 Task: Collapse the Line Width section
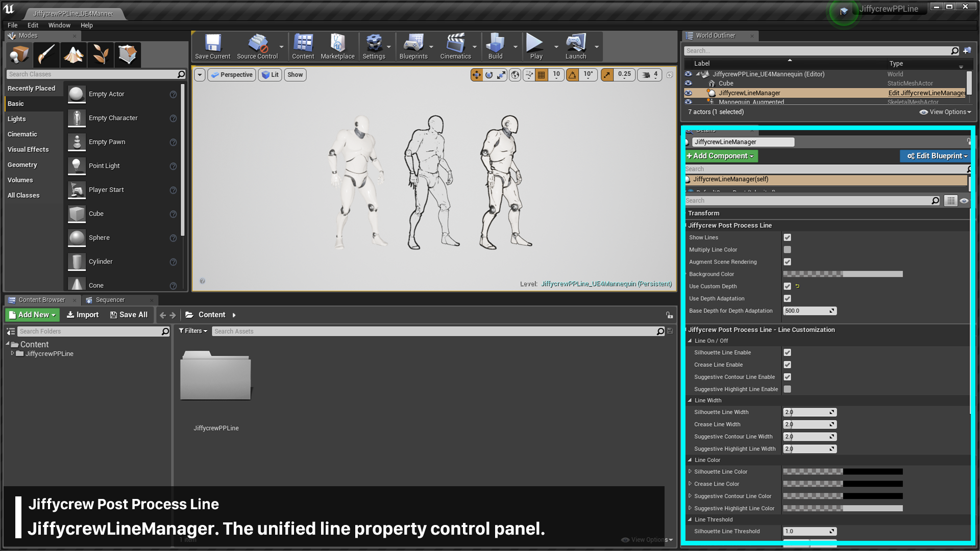point(690,400)
